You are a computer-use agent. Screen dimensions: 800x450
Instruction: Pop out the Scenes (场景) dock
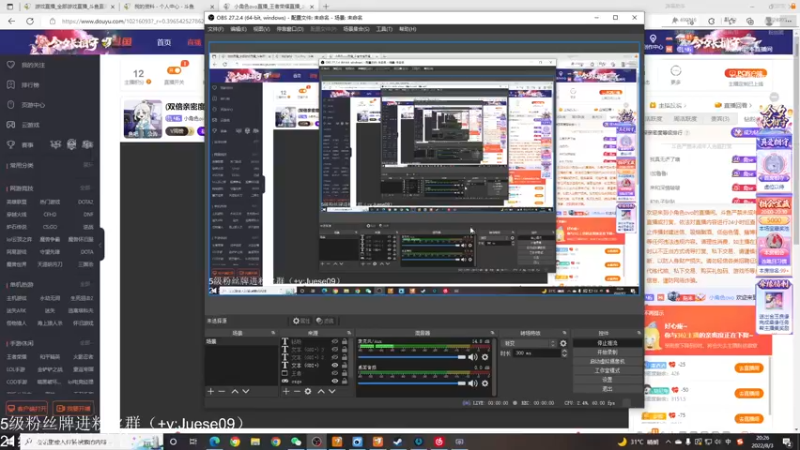(273, 333)
